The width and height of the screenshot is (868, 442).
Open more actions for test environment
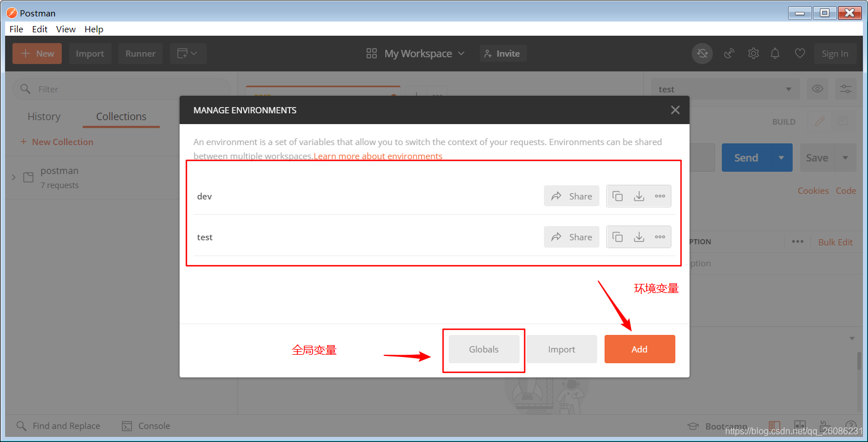660,237
